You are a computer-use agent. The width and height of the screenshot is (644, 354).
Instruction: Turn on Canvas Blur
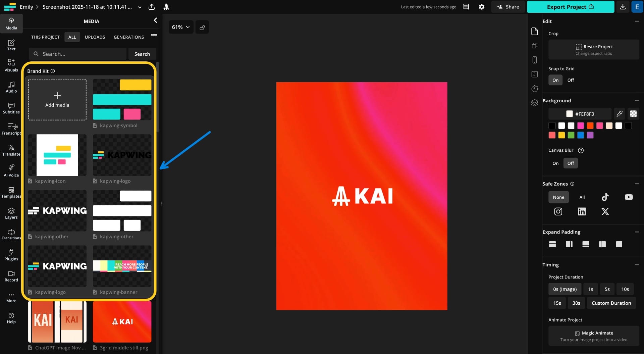555,163
